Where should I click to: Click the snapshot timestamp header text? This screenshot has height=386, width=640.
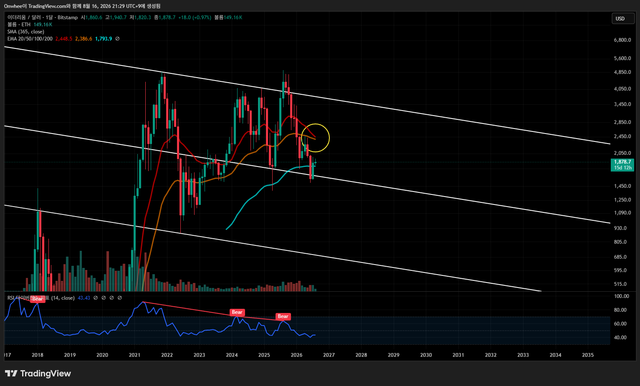[82, 6]
